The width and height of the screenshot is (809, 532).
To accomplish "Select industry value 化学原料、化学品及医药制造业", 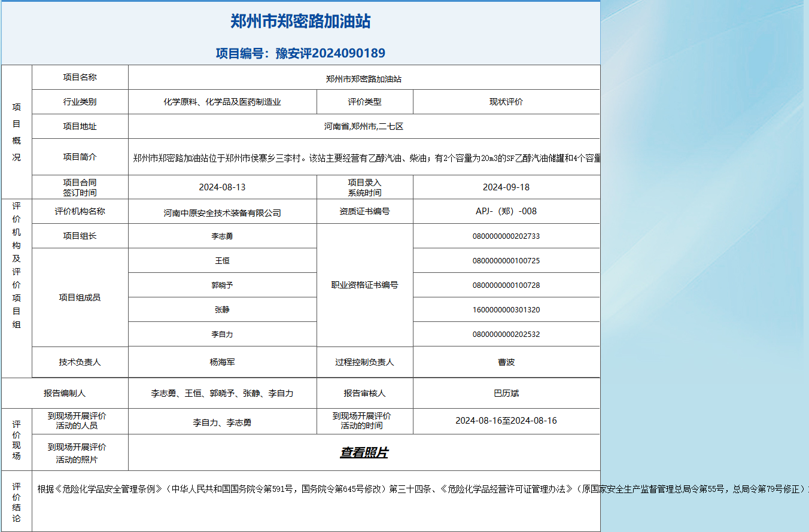I will pos(222,102).
